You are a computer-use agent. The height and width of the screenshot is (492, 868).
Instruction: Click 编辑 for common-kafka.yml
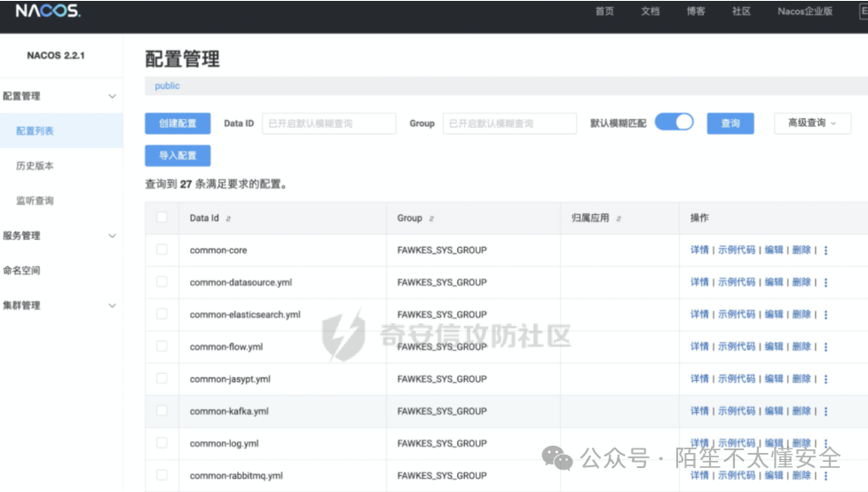coord(773,410)
